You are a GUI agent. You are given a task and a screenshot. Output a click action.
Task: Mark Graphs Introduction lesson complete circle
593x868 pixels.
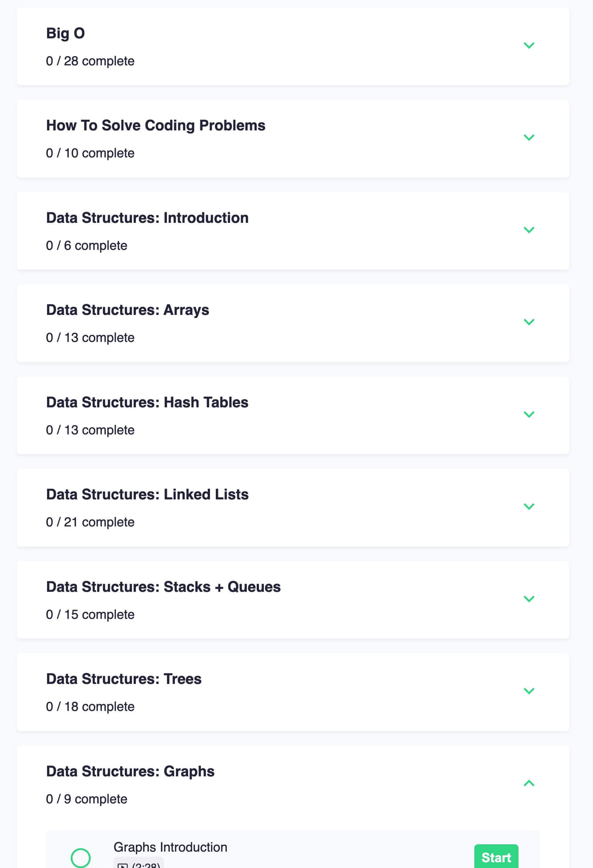(x=81, y=858)
